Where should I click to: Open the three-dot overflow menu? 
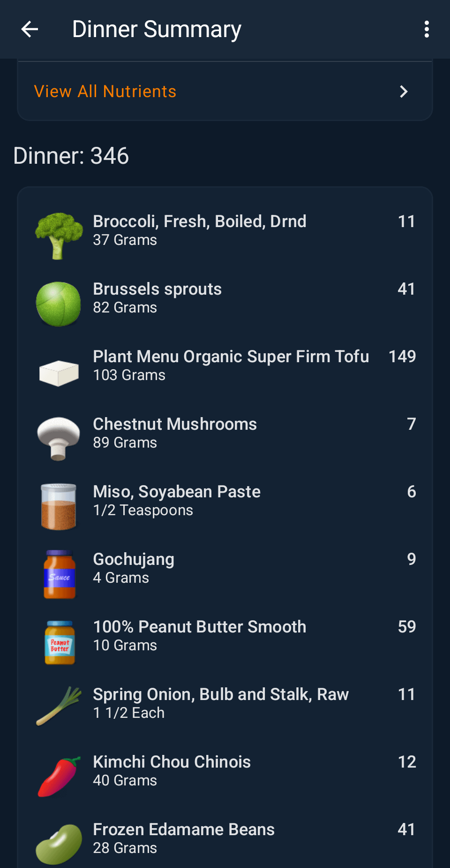[426, 29]
